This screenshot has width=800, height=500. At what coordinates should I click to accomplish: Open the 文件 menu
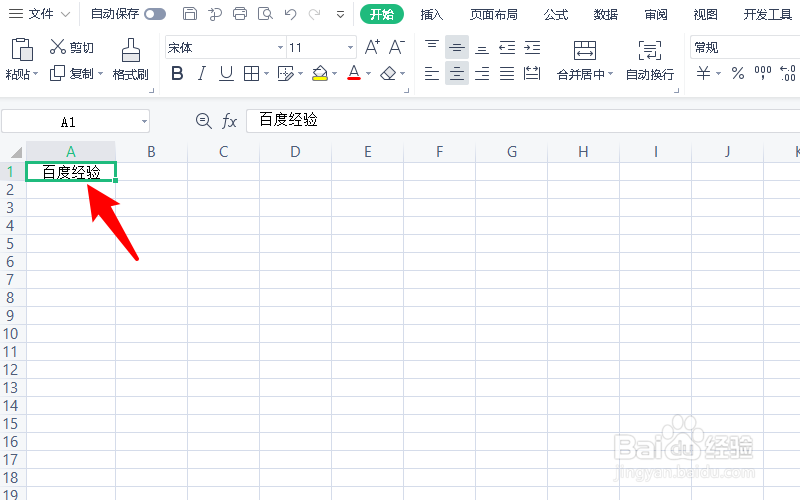39,14
